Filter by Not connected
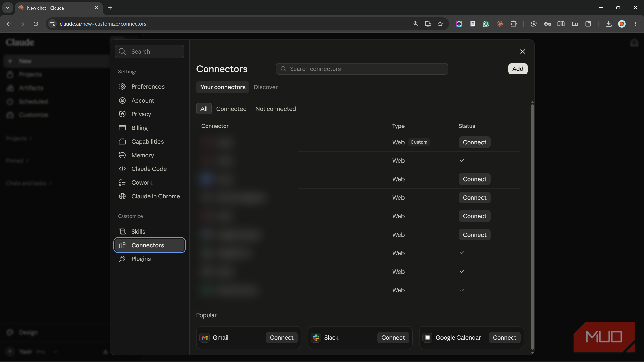The height and width of the screenshot is (362, 644). coord(275,109)
